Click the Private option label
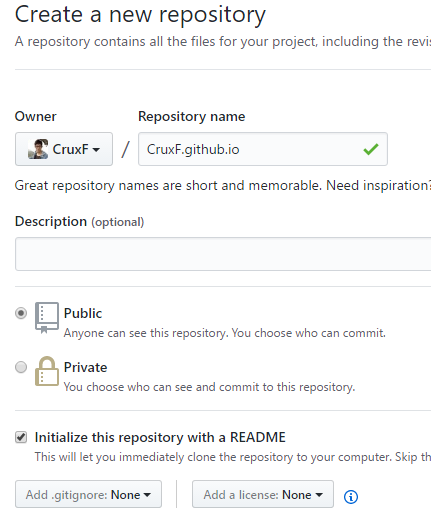Screen dimensions: 431x513 [85, 367]
